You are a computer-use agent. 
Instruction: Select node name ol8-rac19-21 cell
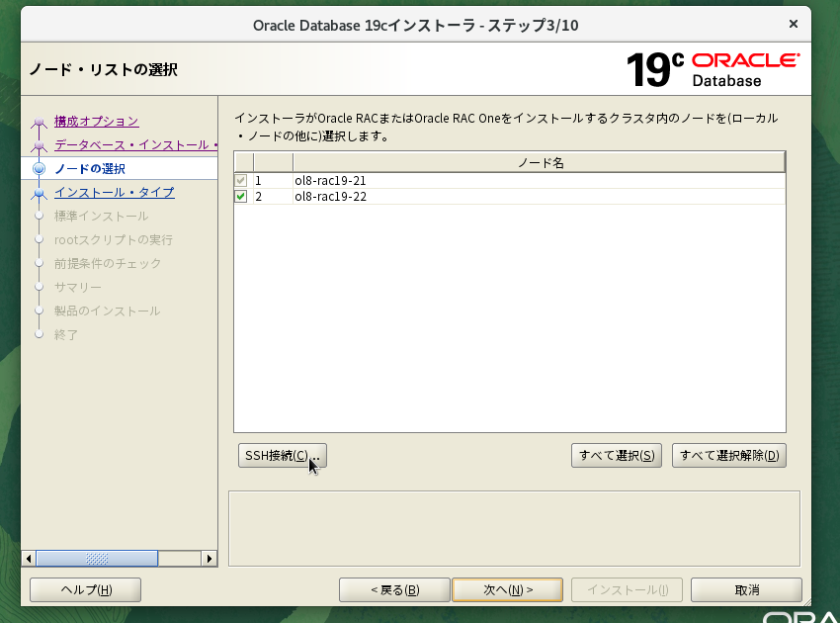point(539,181)
